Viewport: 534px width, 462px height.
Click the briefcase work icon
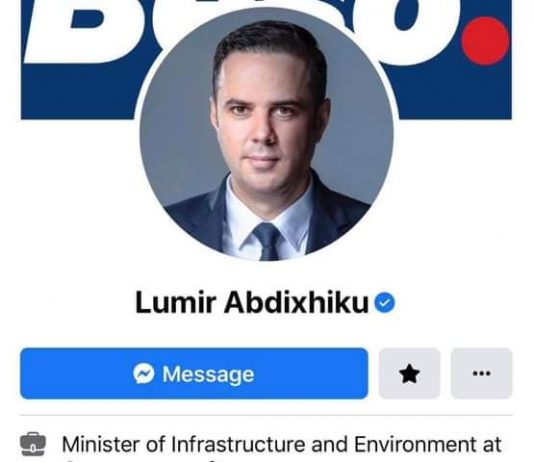33,444
